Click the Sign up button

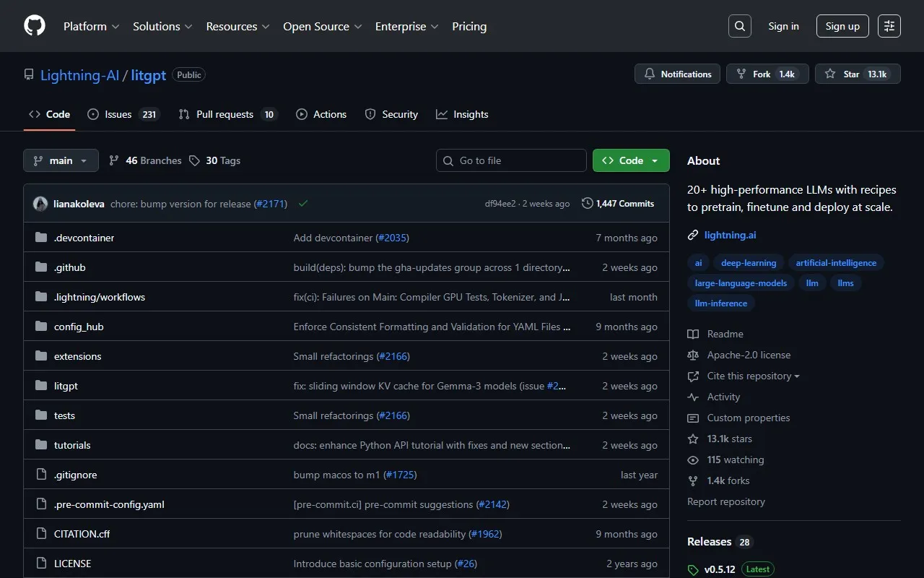pos(842,26)
